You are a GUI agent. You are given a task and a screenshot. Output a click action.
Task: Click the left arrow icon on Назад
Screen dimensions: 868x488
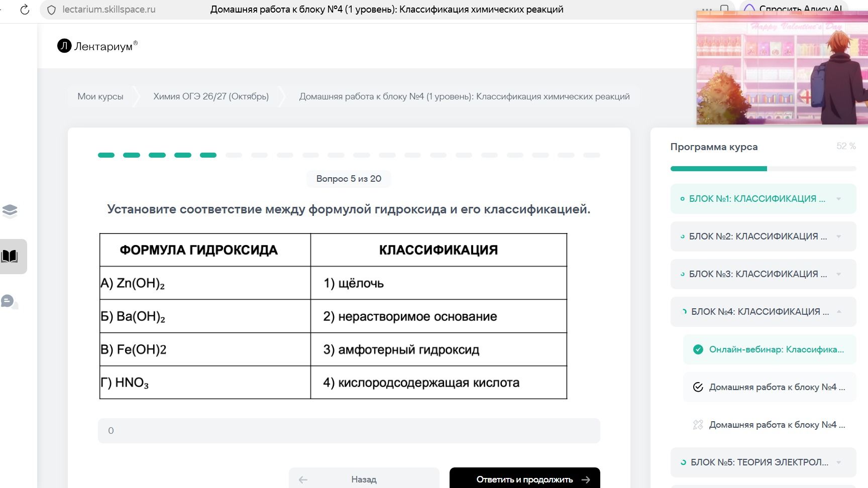(303, 480)
